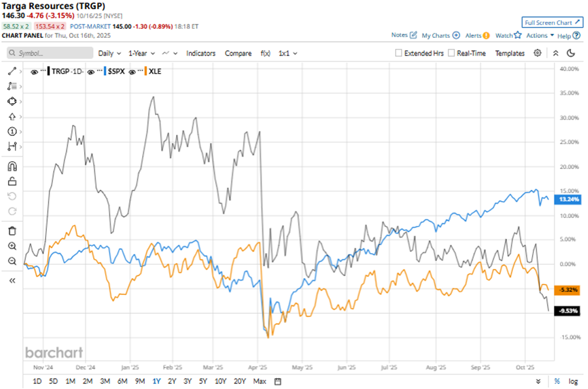Click the collapse header double-chevron icon
Viewport: 588px width, 389px height.
pos(556,54)
